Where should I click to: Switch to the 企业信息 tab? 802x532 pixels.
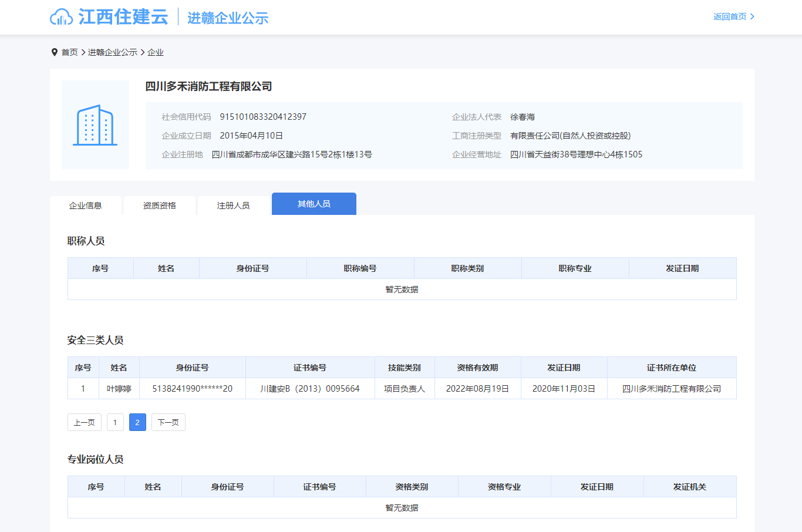coord(86,206)
